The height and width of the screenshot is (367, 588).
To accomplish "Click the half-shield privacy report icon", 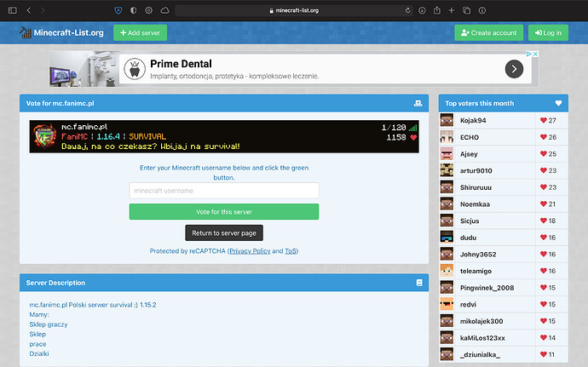I will pos(133,10).
